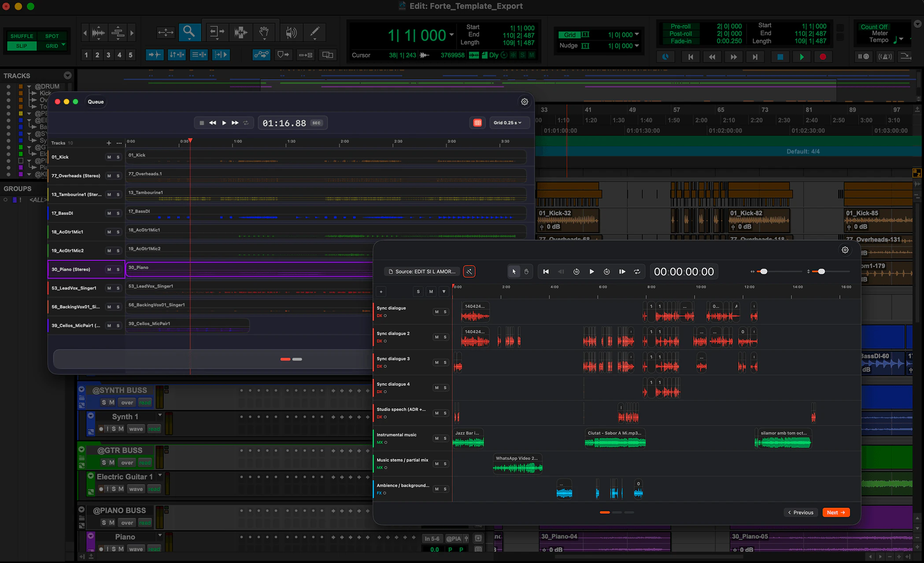Click the MIDI zoom icon
Image resolution: width=924 pixels, height=563 pixels.
(x=118, y=33)
